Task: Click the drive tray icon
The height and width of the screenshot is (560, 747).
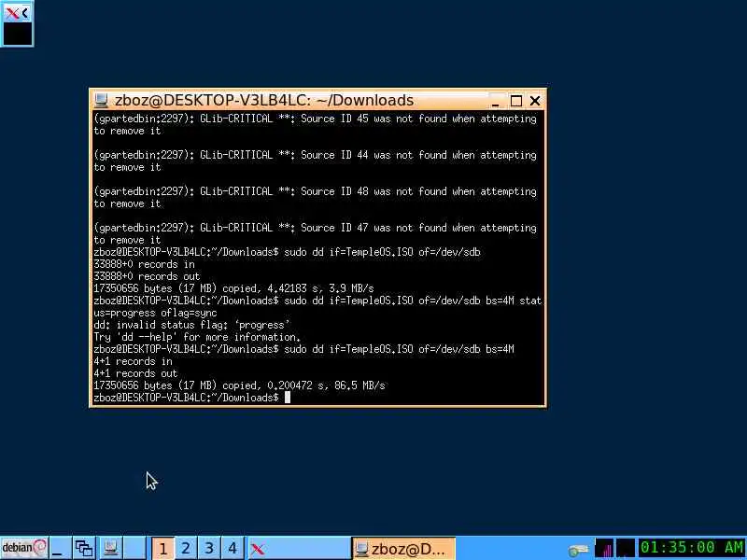Action: [579, 550]
